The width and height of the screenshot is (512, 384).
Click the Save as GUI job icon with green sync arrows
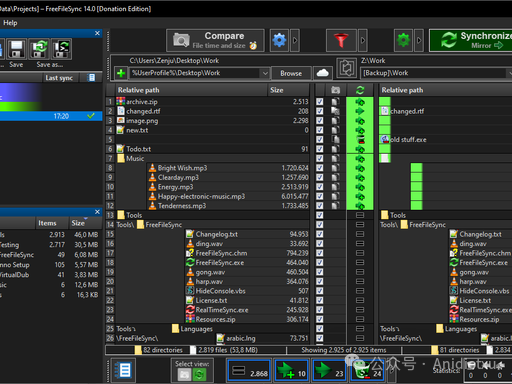[40, 49]
